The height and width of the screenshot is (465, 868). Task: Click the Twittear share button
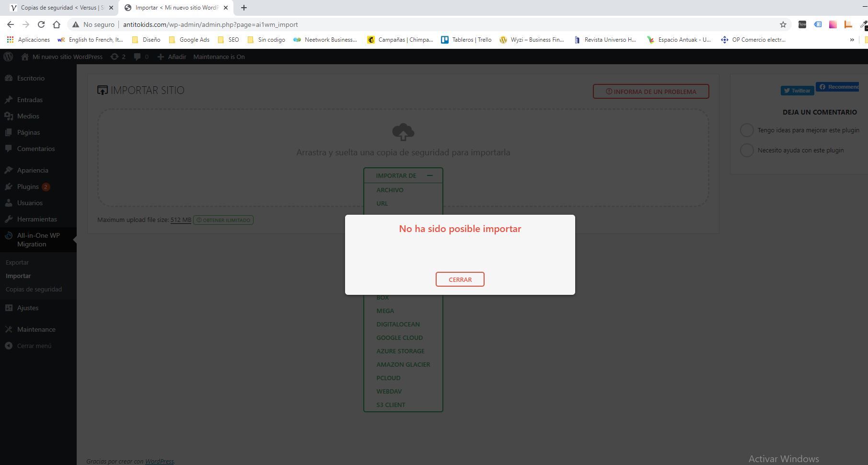797,91
